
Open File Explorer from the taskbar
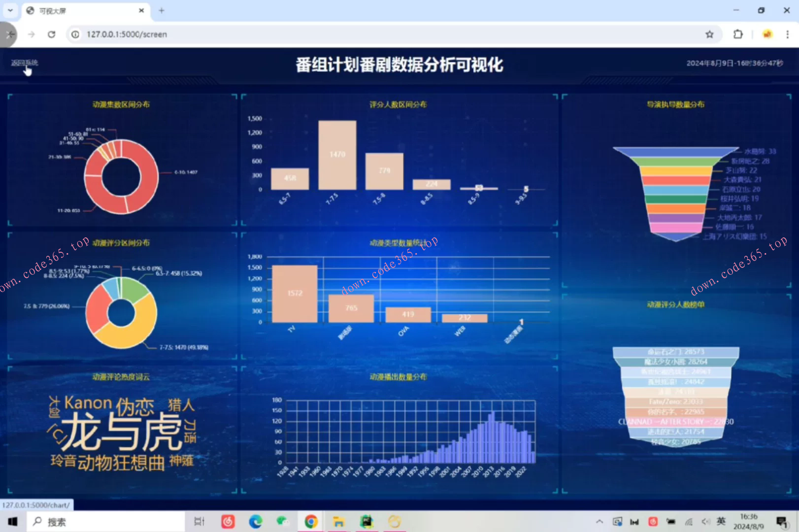coord(338,521)
